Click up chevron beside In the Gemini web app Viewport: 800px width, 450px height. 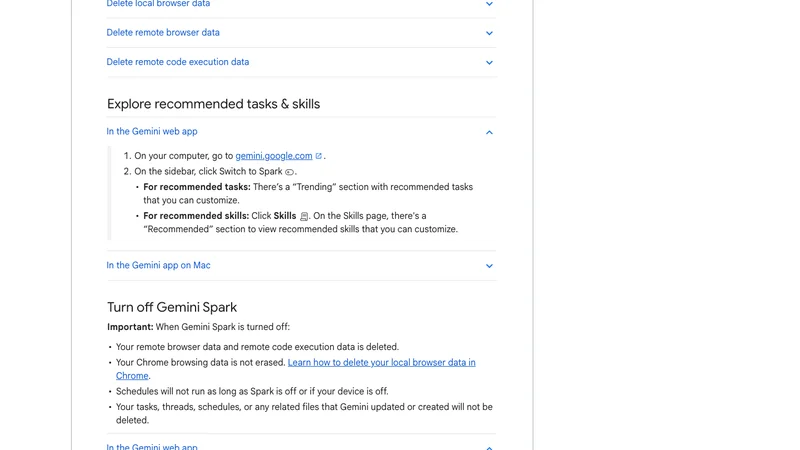click(x=489, y=132)
